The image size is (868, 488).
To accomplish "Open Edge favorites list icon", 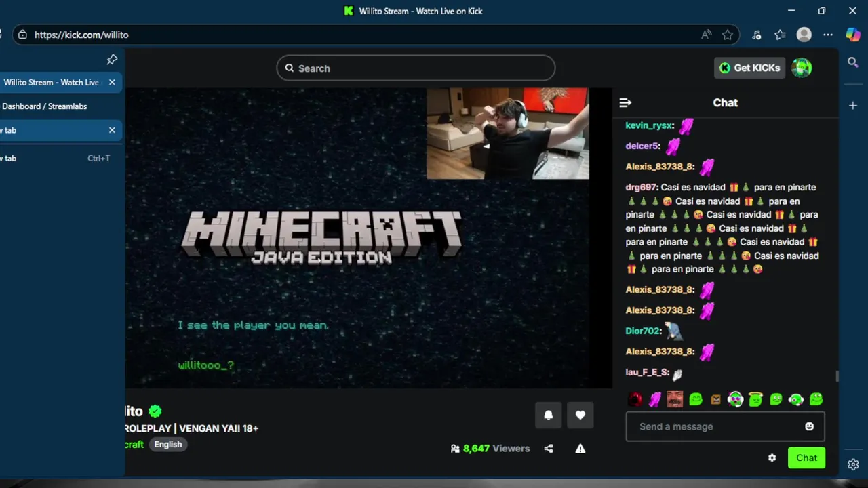I will (781, 35).
